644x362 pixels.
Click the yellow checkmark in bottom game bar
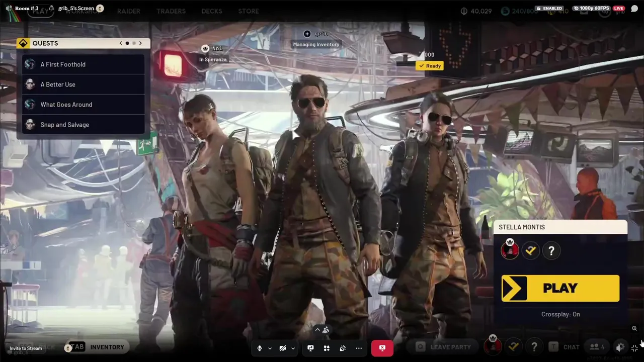click(513, 346)
